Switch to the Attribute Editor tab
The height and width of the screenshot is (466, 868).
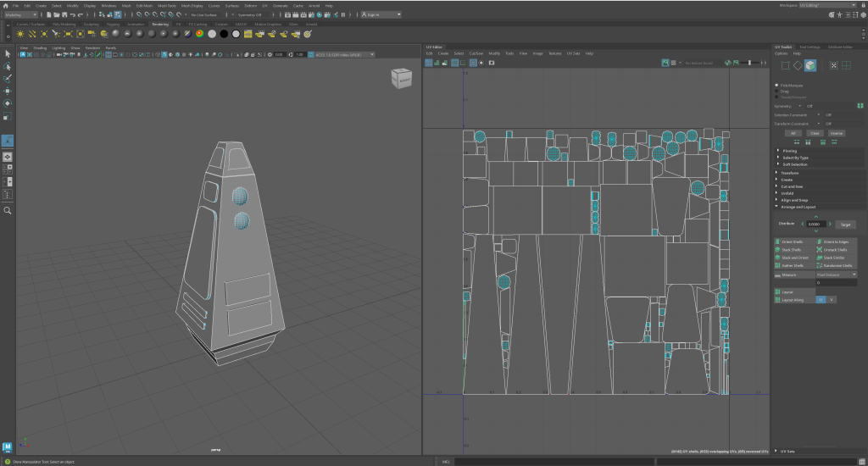point(840,47)
